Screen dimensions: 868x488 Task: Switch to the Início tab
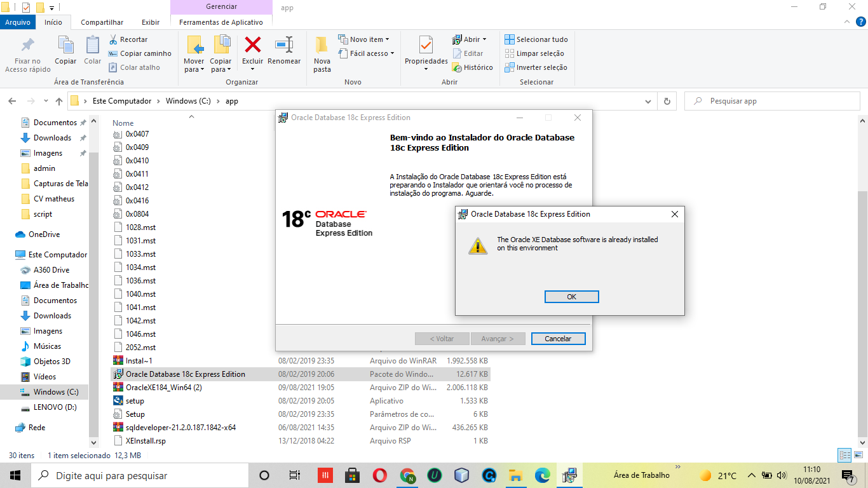point(53,22)
